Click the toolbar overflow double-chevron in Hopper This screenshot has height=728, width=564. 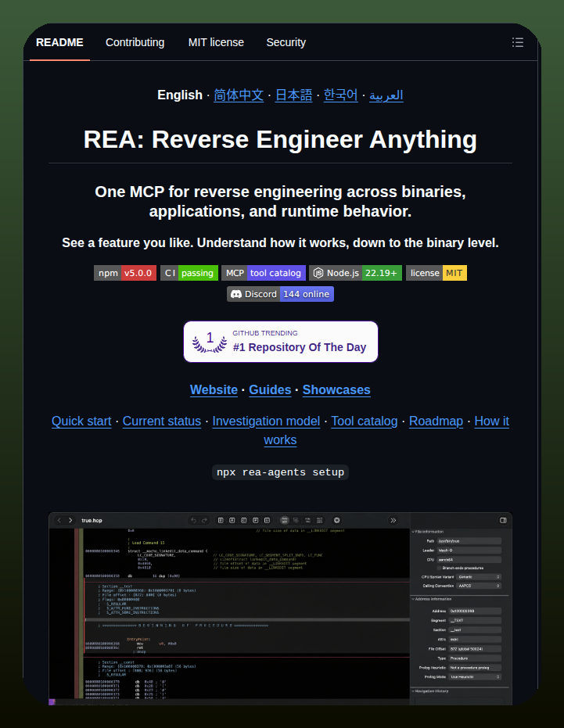click(393, 521)
